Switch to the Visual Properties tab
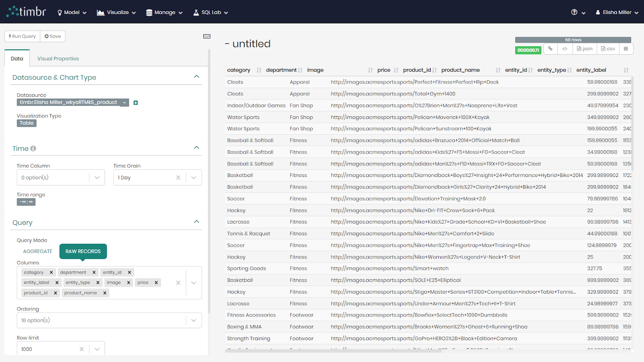 point(58,59)
